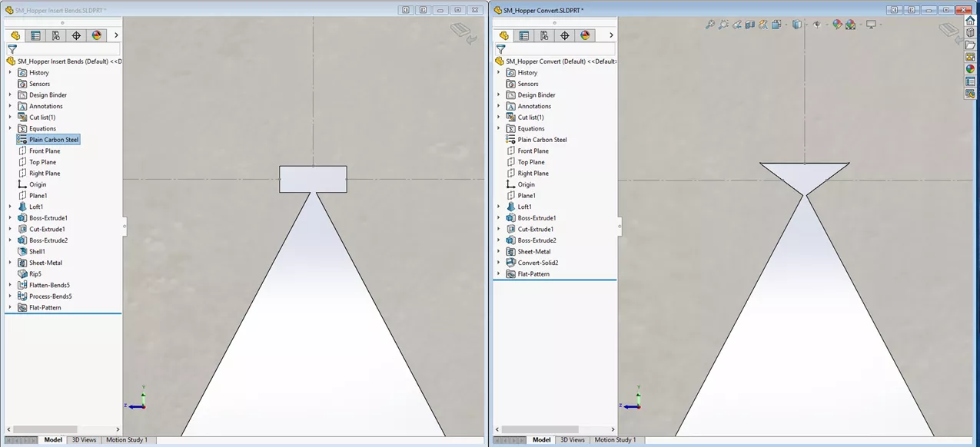The width and height of the screenshot is (980, 447).
Task: Open the PropertyManager tab in left panel
Action: (35, 35)
